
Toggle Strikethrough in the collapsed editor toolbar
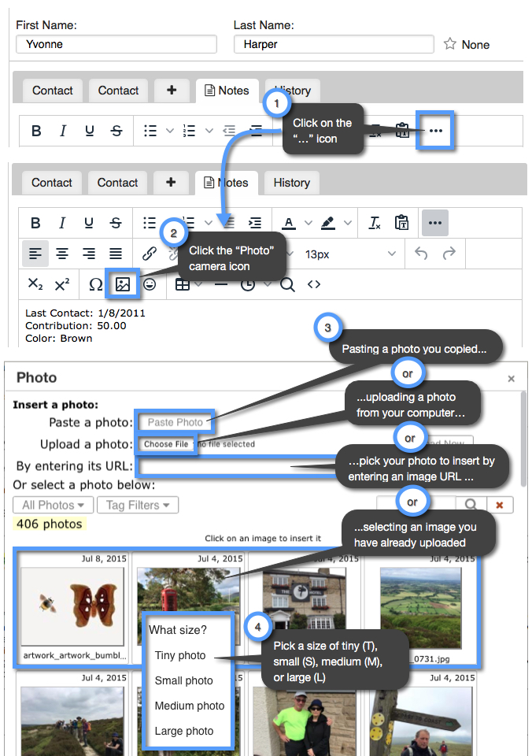116,131
